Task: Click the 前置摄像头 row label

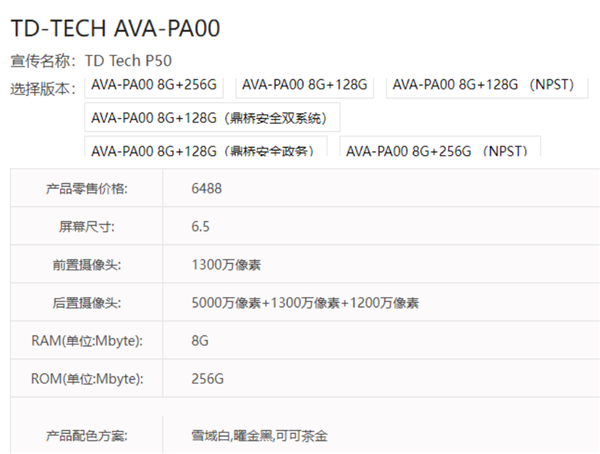Action: 87,265
